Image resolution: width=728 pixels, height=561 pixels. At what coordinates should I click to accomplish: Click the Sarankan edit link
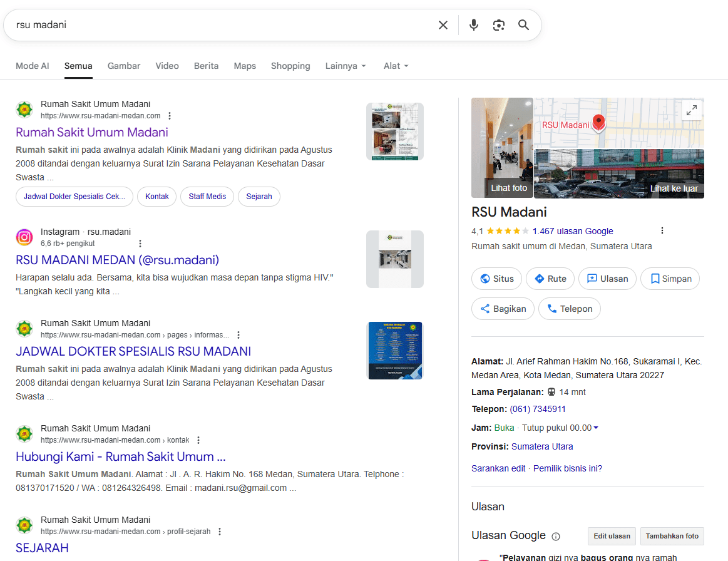(x=498, y=468)
